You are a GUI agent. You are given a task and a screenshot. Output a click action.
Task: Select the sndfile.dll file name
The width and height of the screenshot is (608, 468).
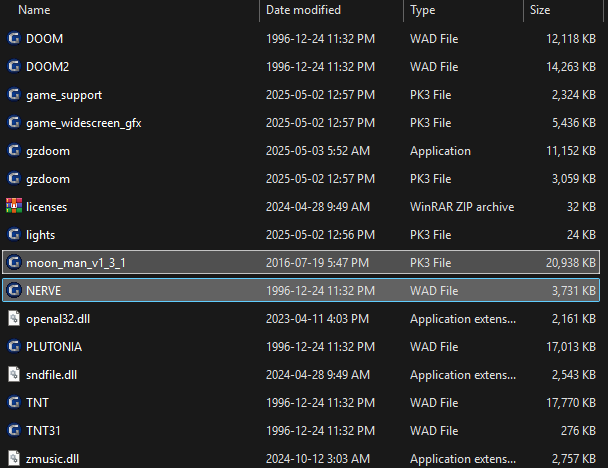point(51,375)
